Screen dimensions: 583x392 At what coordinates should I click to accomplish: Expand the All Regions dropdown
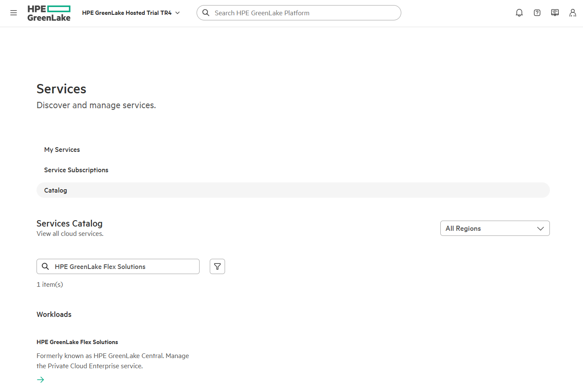pos(495,228)
